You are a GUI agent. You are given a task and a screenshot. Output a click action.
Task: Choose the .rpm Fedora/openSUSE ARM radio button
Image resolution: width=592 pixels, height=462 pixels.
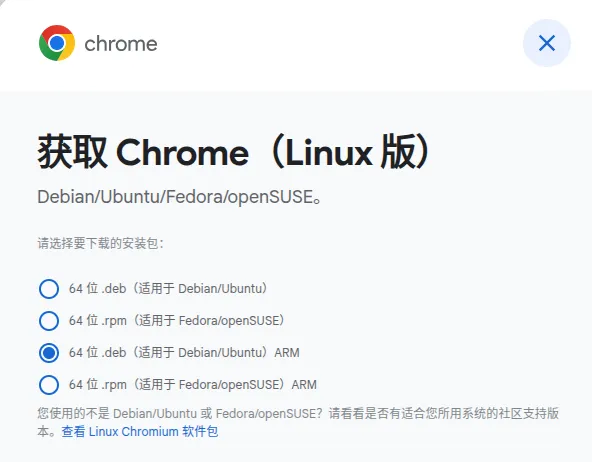(x=49, y=385)
